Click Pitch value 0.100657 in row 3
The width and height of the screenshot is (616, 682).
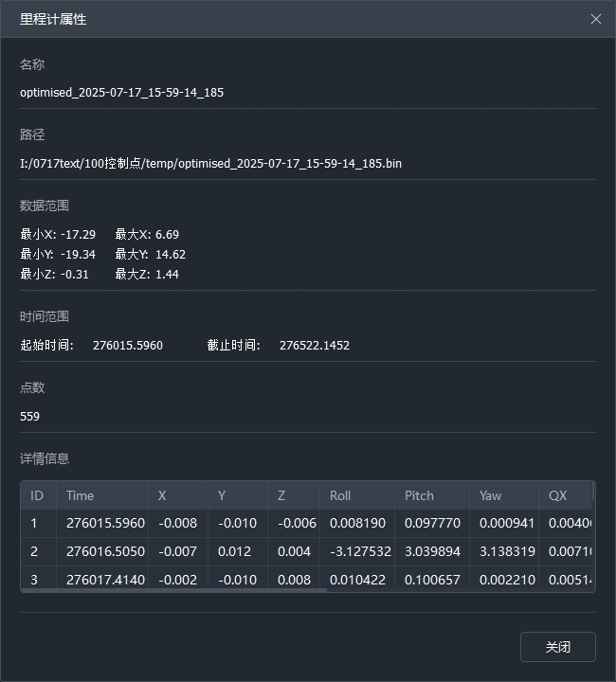pos(432,579)
